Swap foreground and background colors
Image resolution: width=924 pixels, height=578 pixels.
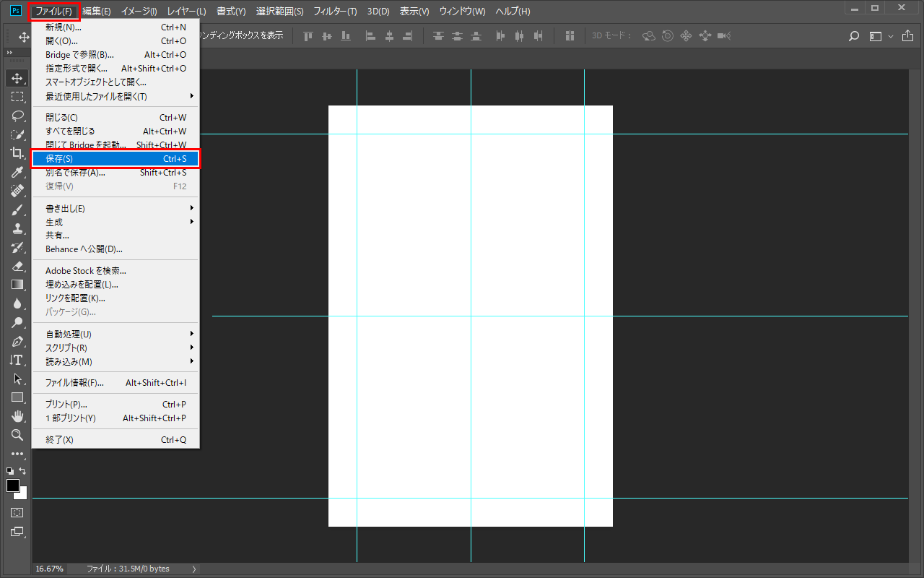[x=23, y=470]
